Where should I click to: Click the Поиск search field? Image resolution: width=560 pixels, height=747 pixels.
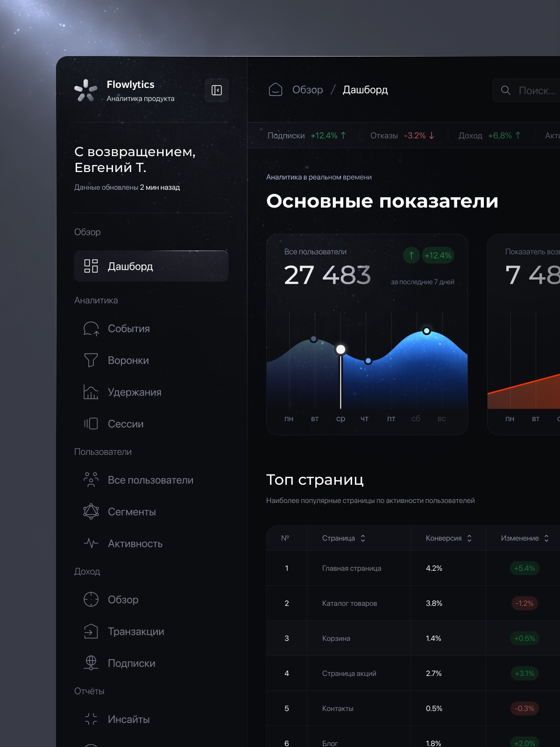[x=526, y=90]
